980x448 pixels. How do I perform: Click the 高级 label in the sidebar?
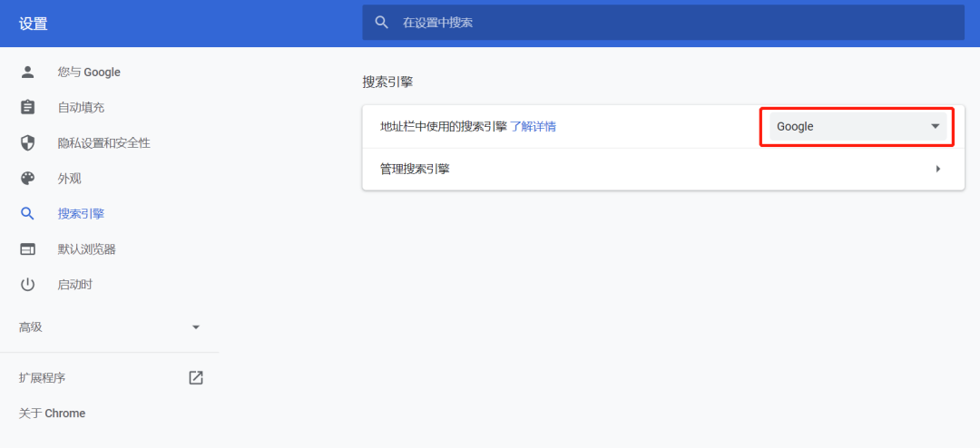(x=31, y=326)
